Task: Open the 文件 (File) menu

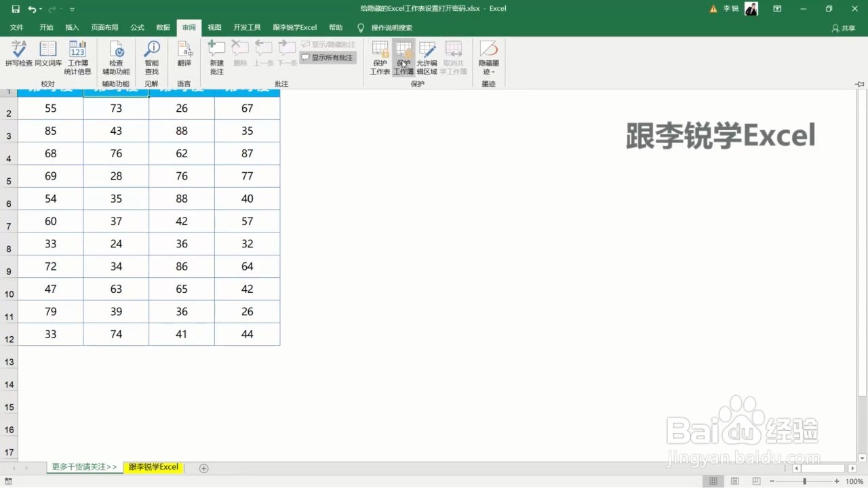Action: [x=17, y=28]
